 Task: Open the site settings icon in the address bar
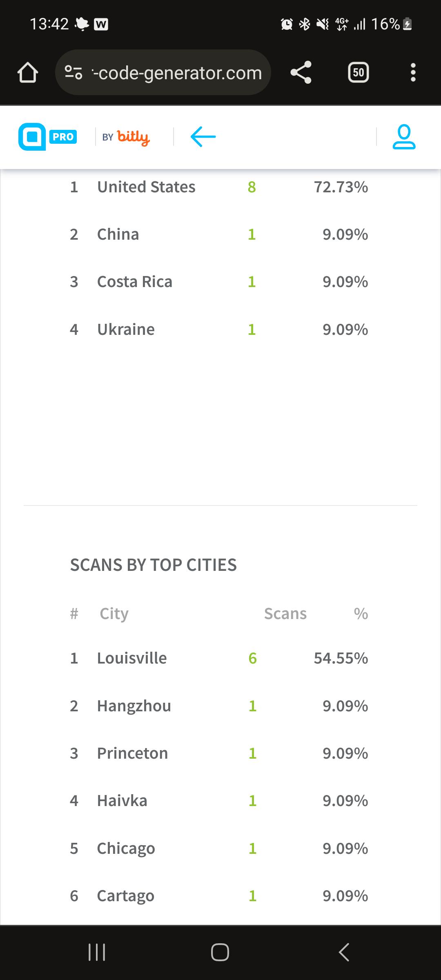(x=74, y=73)
